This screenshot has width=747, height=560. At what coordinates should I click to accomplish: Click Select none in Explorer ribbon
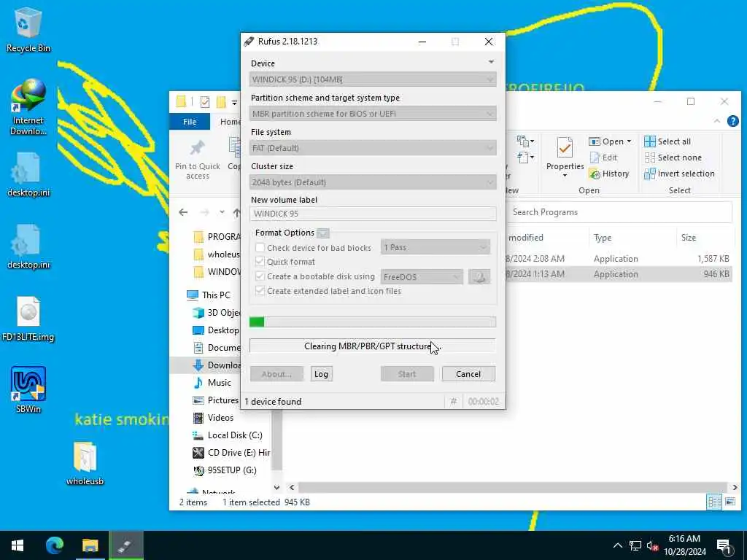pos(673,157)
